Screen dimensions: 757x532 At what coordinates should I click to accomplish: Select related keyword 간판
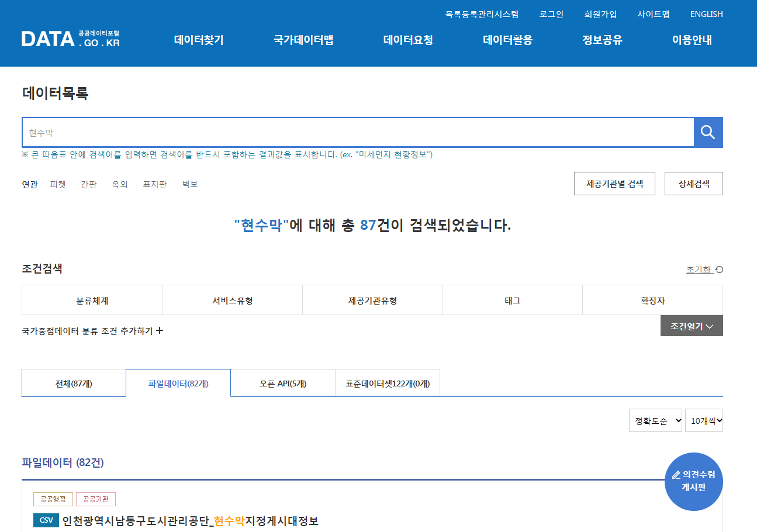pyautogui.click(x=89, y=184)
